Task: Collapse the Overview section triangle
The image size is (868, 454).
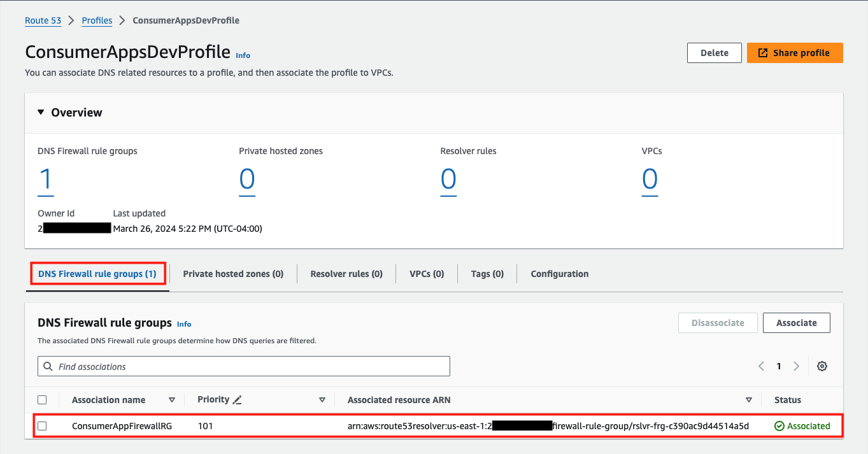Action: (41, 112)
